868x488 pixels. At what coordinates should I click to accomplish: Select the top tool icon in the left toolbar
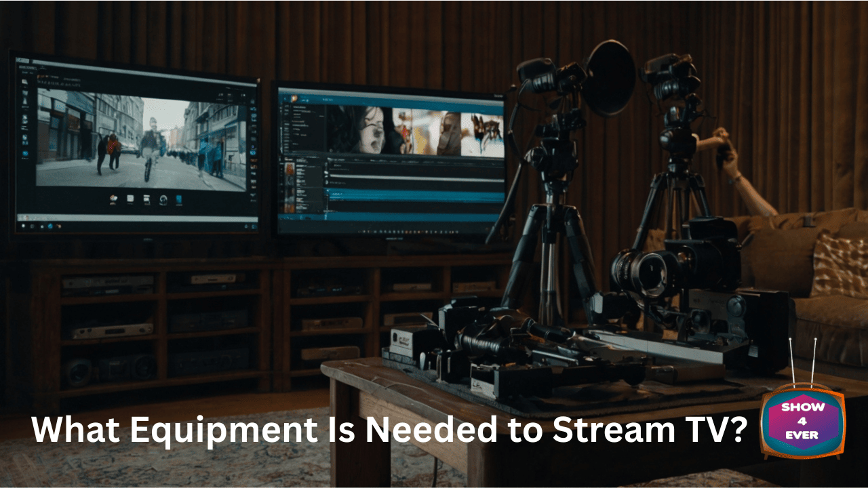[x=24, y=81]
